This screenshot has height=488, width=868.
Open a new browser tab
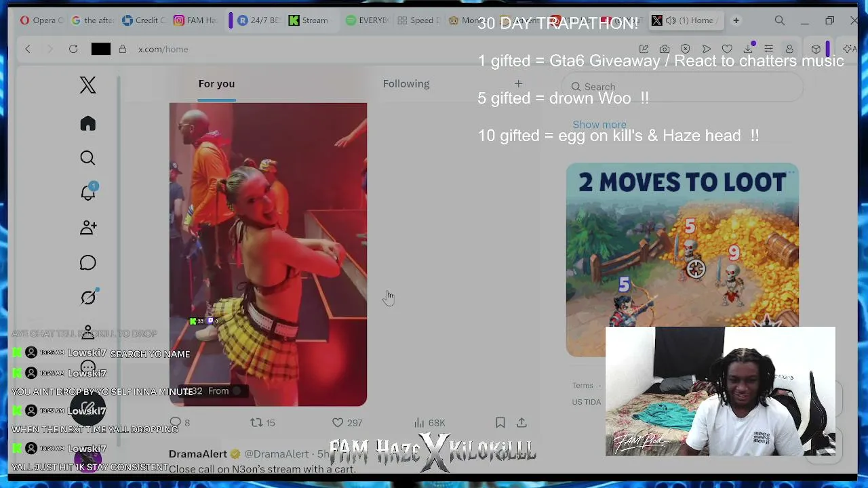pos(736,20)
